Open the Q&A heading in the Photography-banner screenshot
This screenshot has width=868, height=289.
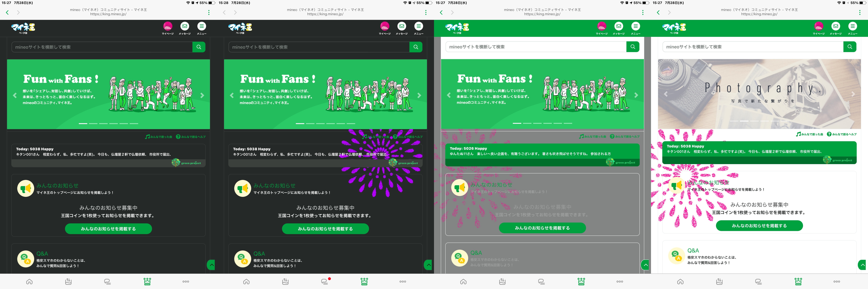point(693,251)
